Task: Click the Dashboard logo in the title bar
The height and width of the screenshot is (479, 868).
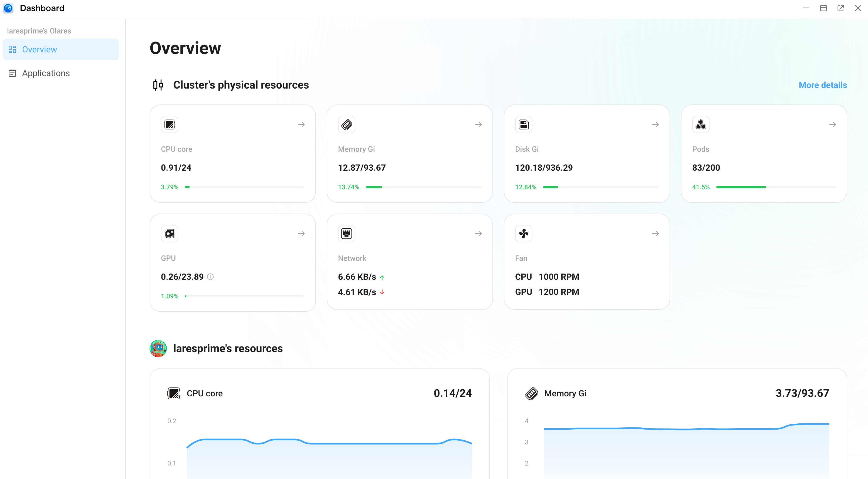Action: [x=8, y=8]
